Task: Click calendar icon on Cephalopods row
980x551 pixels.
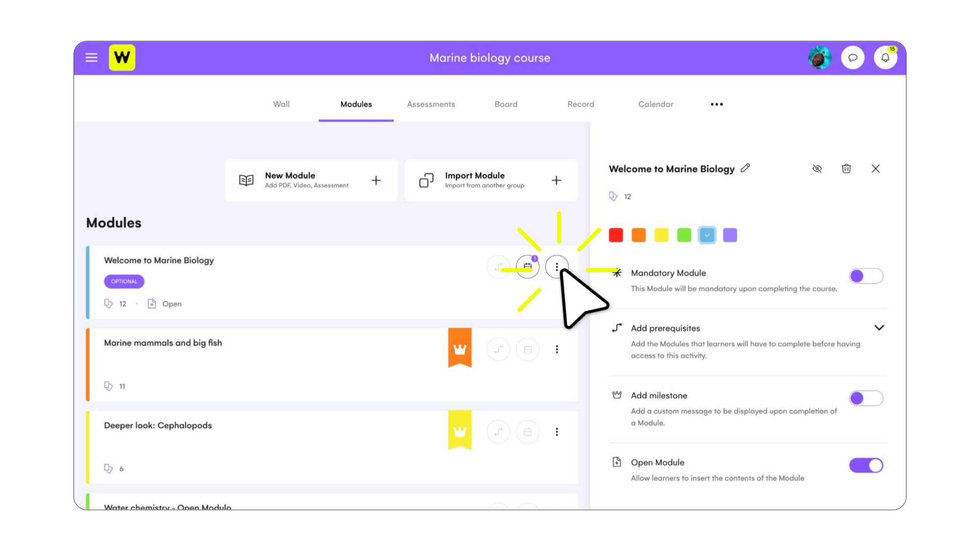Action: (x=527, y=432)
